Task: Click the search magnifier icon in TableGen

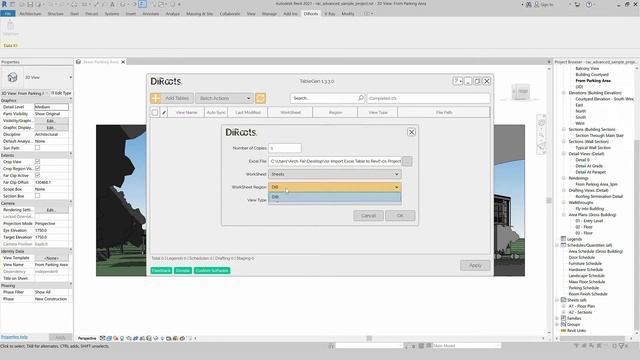Action: pyautogui.click(x=361, y=98)
